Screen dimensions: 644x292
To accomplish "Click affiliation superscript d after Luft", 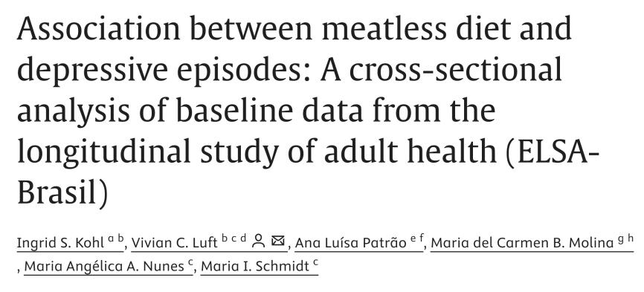I will point(244,238).
